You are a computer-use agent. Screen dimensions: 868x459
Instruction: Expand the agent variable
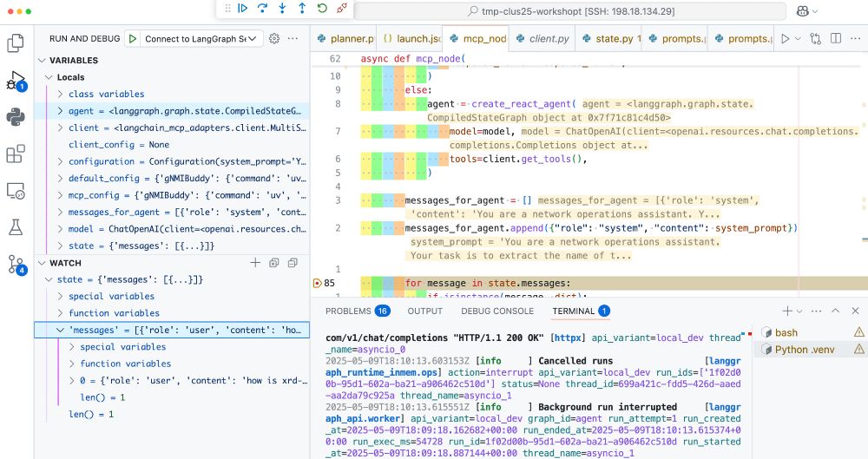(x=61, y=111)
